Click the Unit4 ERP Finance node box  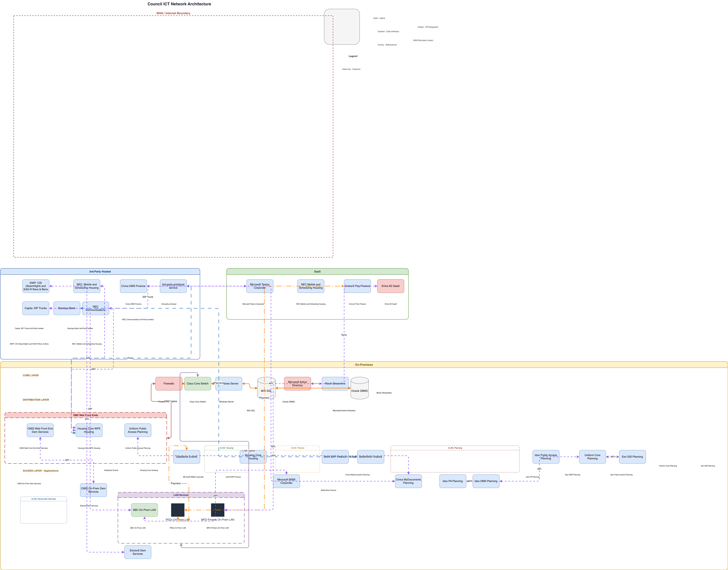point(335,457)
